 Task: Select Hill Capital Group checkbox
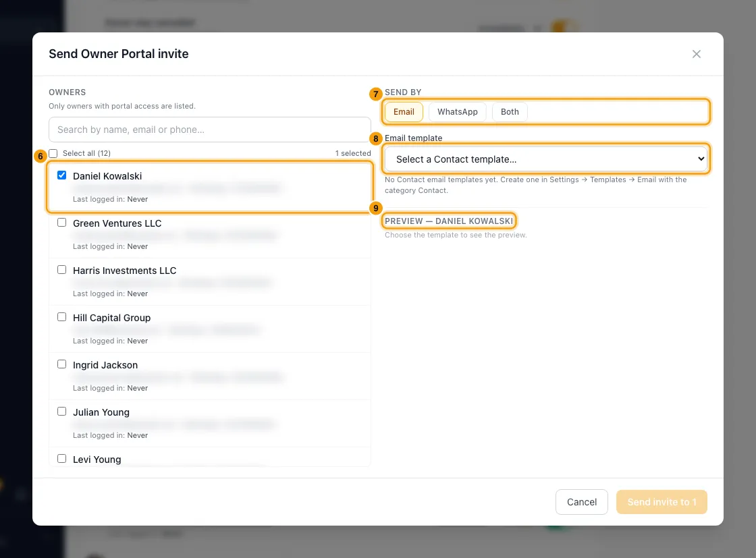coord(61,316)
